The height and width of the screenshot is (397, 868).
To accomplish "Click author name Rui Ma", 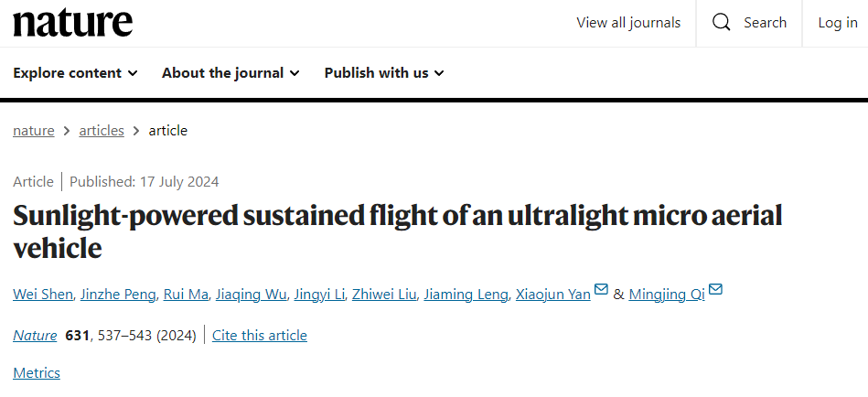I will click(186, 295).
